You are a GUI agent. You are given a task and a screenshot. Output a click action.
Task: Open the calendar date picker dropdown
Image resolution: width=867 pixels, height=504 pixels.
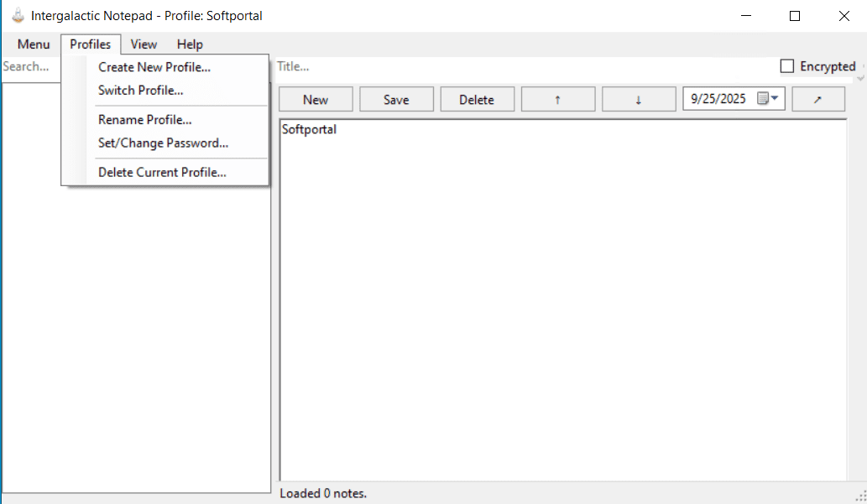click(x=768, y=98)
